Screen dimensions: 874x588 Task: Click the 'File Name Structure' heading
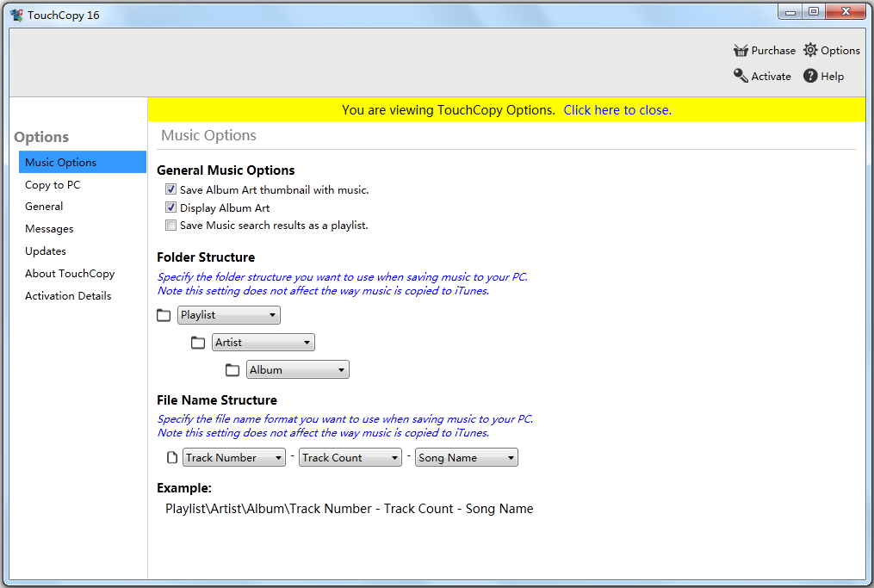[217, 400]
